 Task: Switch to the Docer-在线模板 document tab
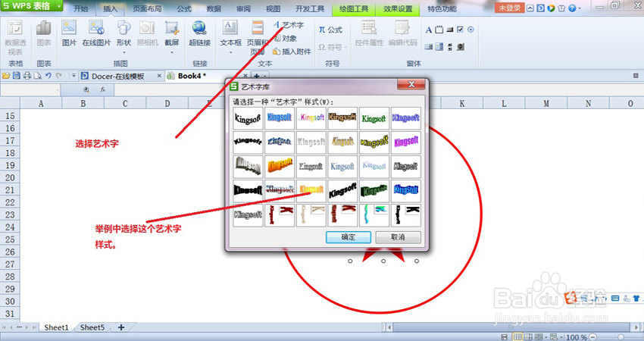click(117, 76)
